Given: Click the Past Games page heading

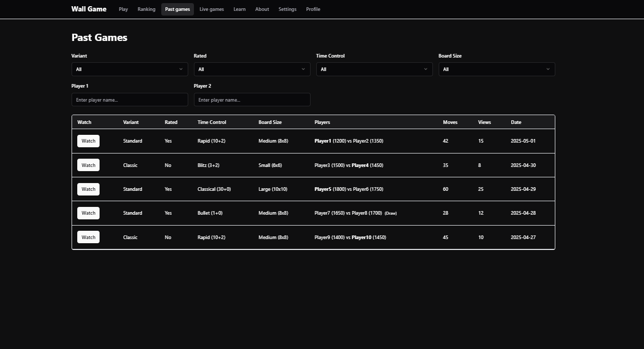Looking at the screenshot, I should [x=100, y=37].
